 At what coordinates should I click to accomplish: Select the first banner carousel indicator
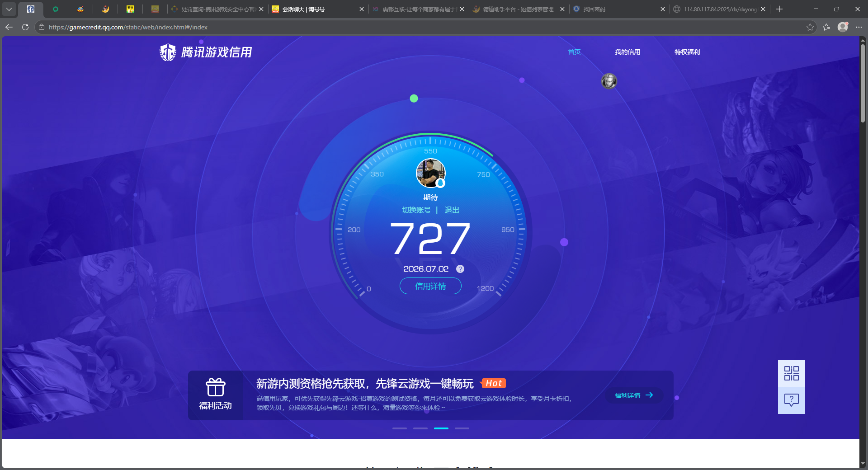pyautogui.click(x=400, y=428)
